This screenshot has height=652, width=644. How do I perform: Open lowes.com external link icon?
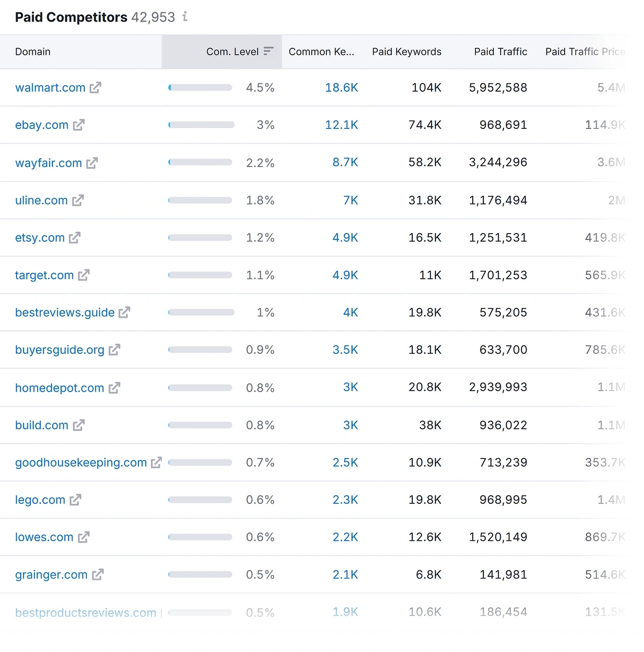pyautogui.click(x=84, y=537)
